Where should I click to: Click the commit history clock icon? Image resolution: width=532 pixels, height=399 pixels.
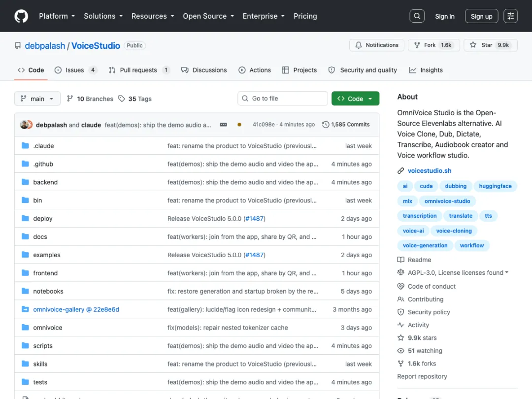(x=326, y=125)
